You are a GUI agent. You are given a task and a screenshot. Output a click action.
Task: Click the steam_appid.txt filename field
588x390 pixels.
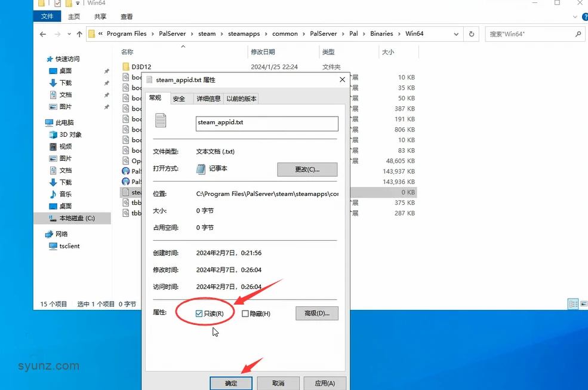point(267,124)
